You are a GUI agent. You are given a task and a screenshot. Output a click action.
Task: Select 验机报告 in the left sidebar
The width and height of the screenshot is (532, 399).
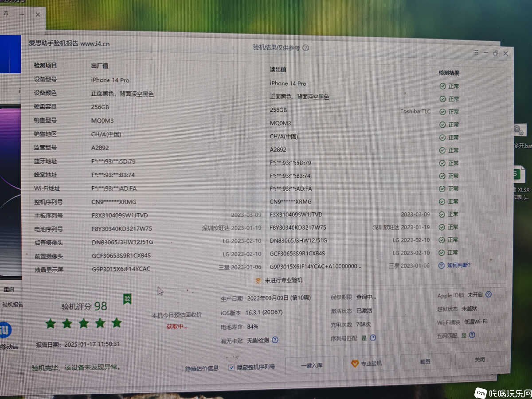12,305
